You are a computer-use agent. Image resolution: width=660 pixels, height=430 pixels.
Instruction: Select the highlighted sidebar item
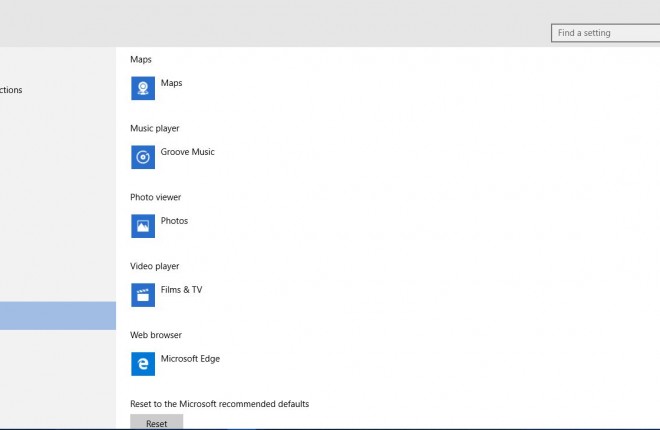[58, 316]
